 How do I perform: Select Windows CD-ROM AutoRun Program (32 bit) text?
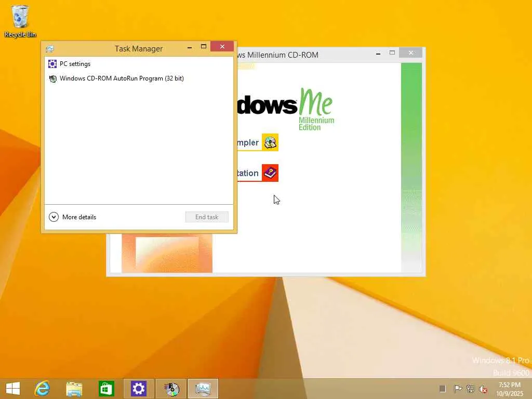tap(122, 78)
